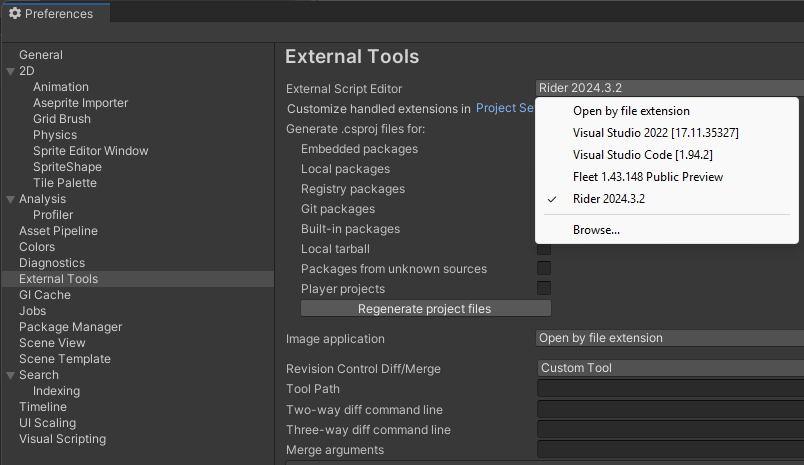The width and height of the screenshot is (804, 465).
Task: Choose Visual Studio Code from list
Action: coord(667,155)
